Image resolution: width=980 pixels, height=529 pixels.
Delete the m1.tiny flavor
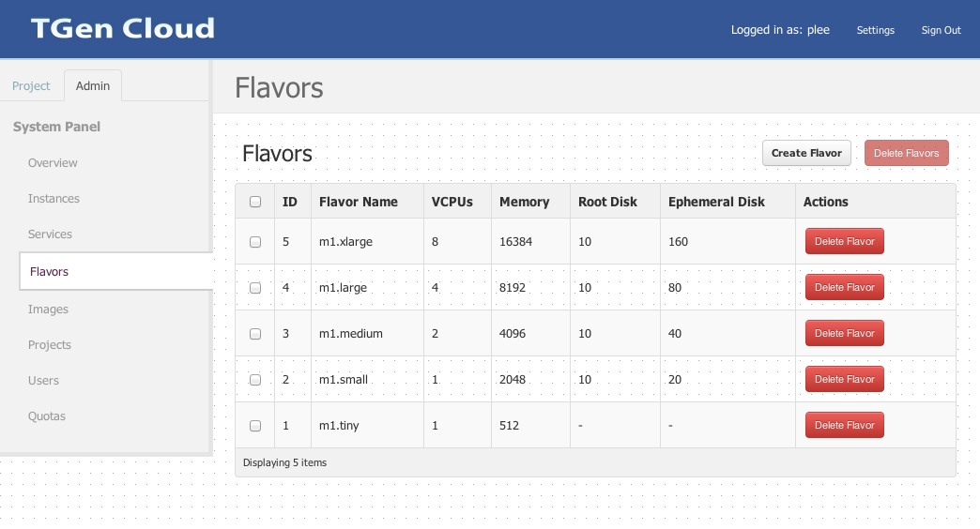[844, 426]
